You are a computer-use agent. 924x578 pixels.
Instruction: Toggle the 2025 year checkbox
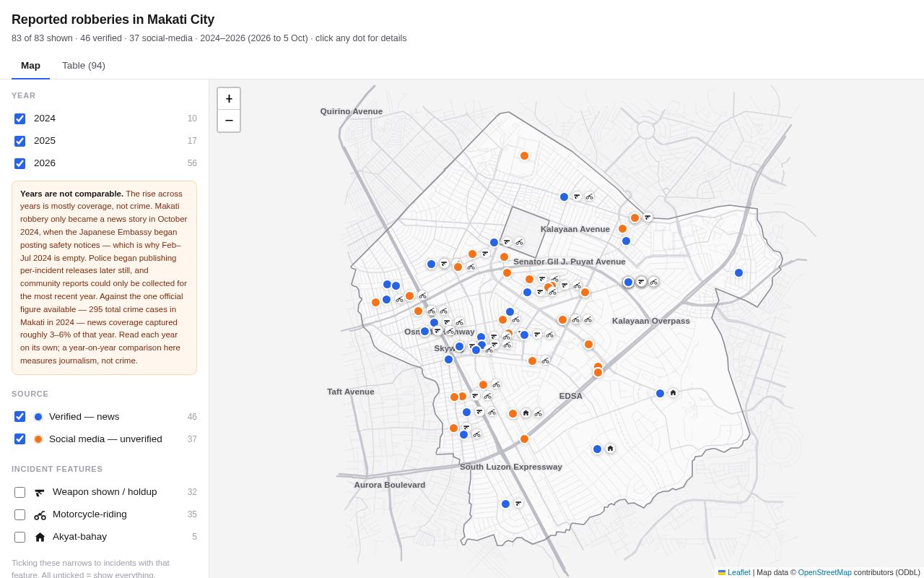click(x=19, y=141)
